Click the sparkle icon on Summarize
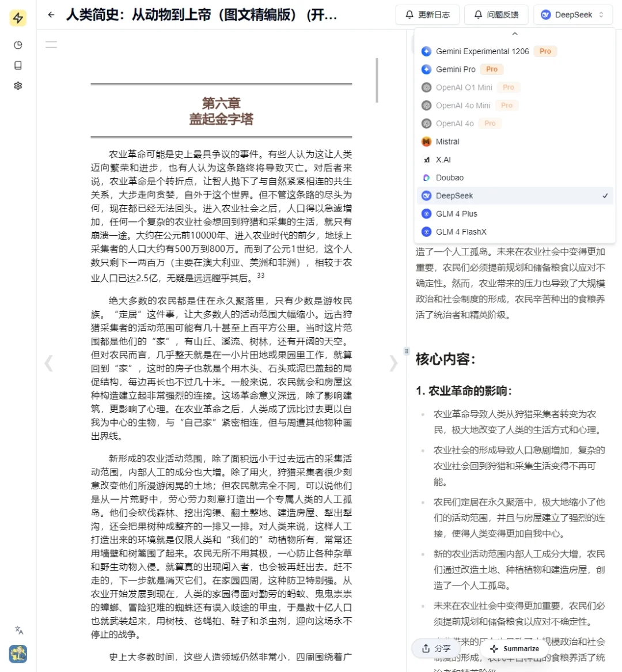 [x=494, y=648]
